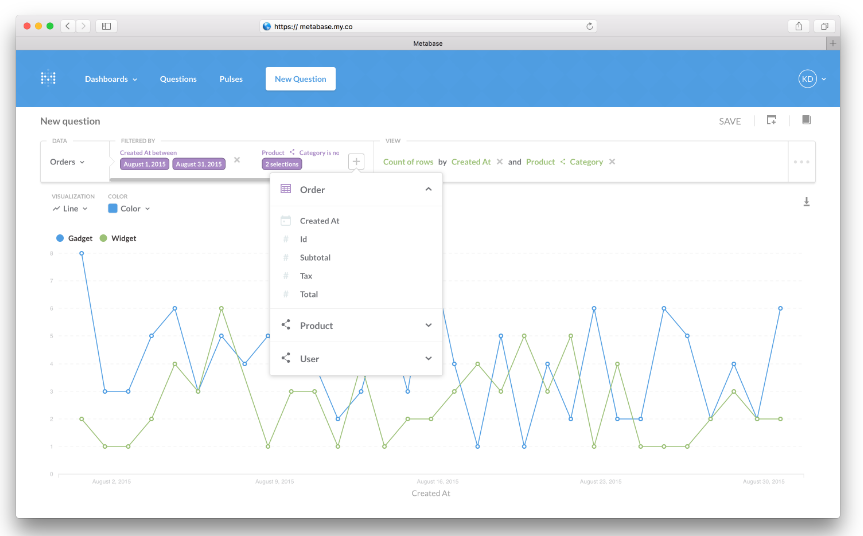863x536 pixels.
Task: Remove Product Category grouping with X
Action: point(612,162)
